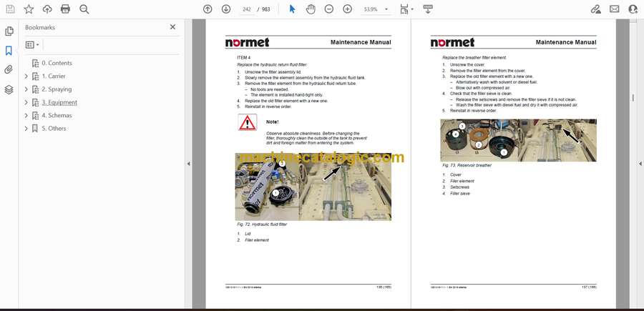Click 'ITEM 4' heading text

point(243,58)
